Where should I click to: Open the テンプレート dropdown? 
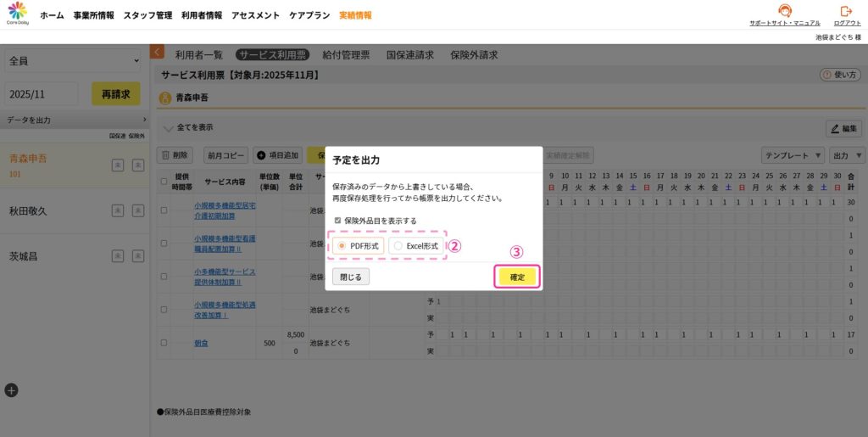(793, 155)
